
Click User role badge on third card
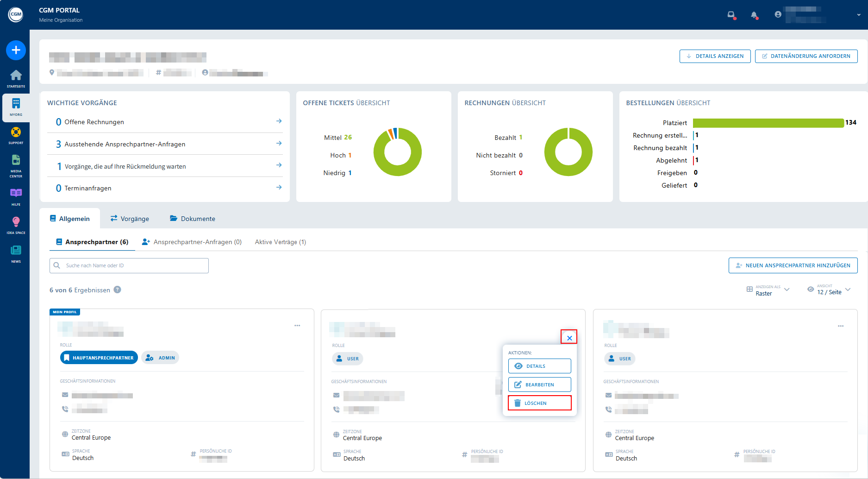click(x=620, y=359)
